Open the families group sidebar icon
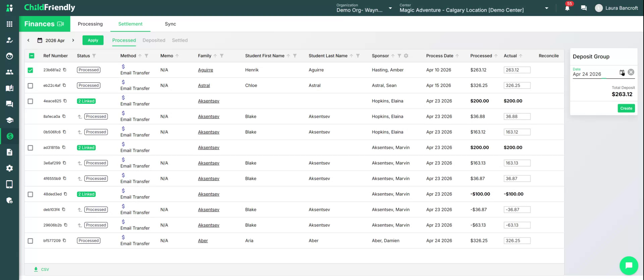644x280 pixels. point(9,72)
